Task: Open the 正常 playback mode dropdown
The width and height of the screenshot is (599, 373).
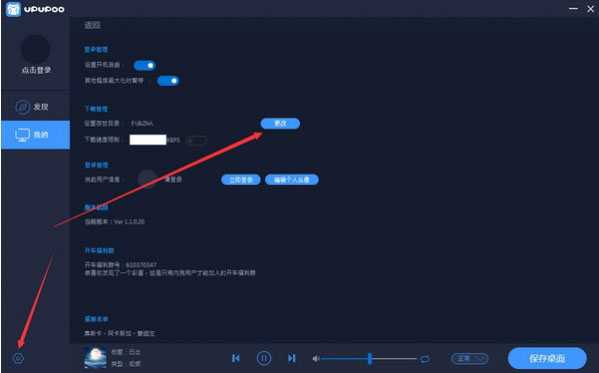Action: pyautogui.click(x=470, y=358)
